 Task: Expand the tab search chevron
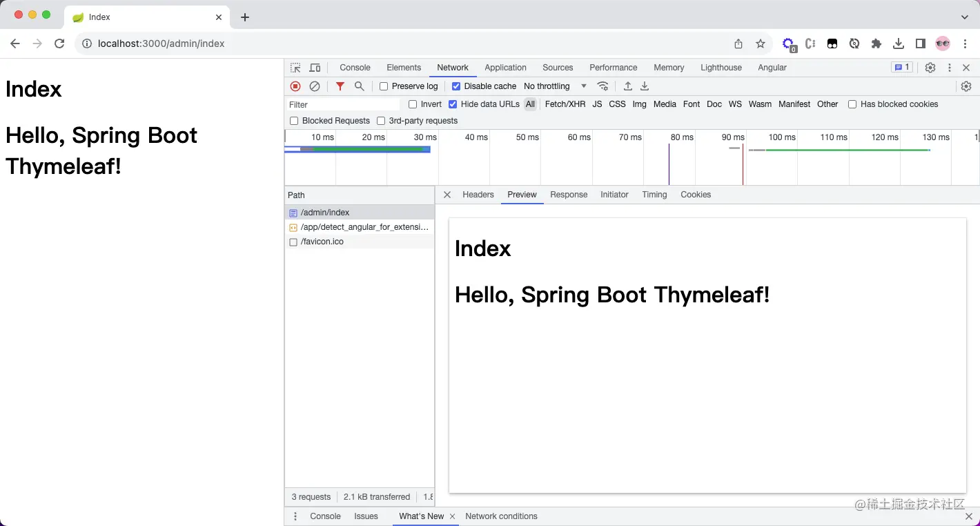pos(965,17)
